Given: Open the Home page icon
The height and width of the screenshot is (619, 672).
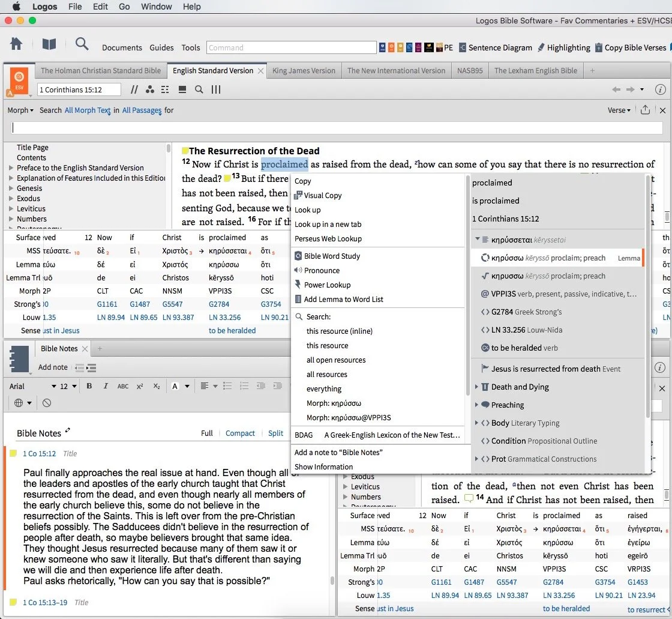Looking at the screenshot, I should tap(16, 44).
